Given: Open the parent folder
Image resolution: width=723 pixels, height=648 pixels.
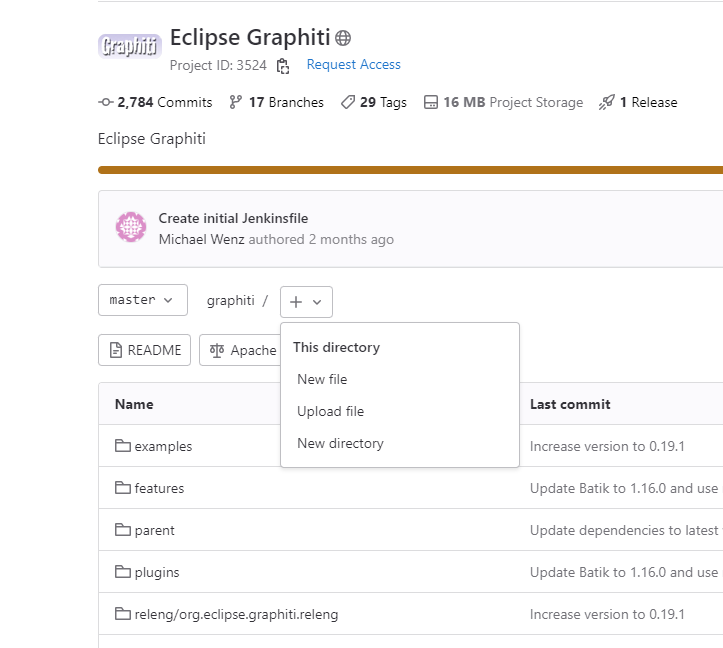Looking at the screenshot, I should pos(154,530).
